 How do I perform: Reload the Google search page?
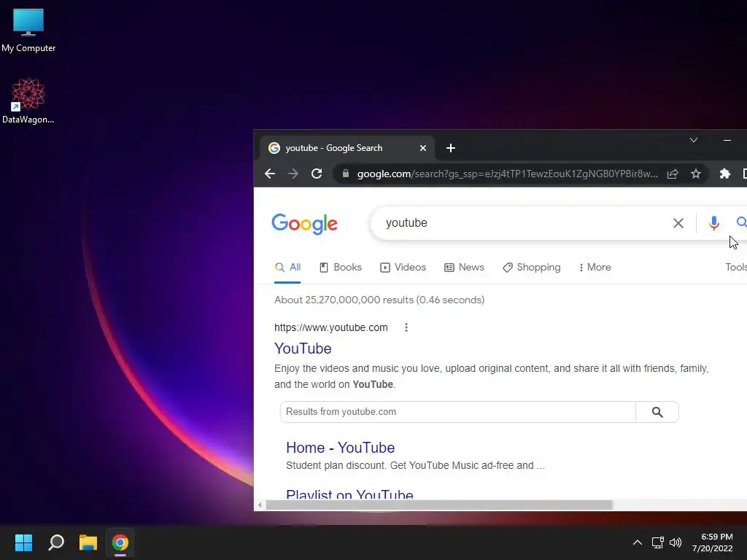click(317, 174)
